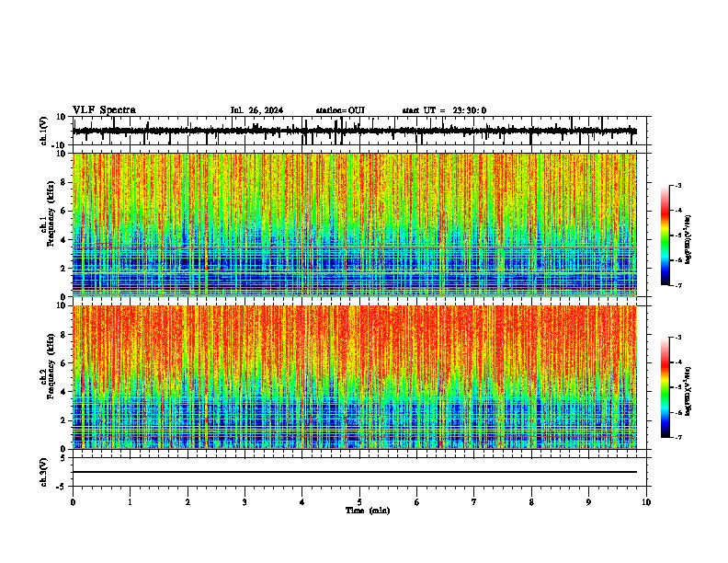Click the "-7" label below ch.2 color bar
Image resolution: width=728 pixels, height=563 pixels.
click(x=677, y=437)
